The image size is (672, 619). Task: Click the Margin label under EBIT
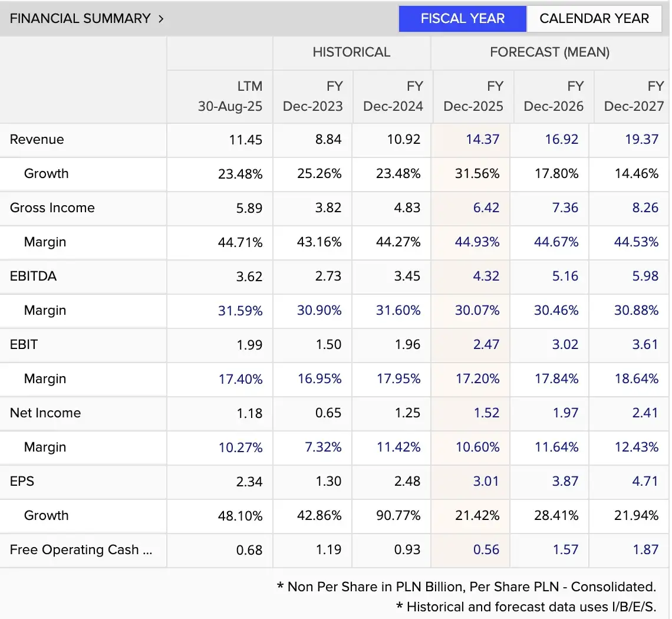pyautogui.click(x=45, y=379)
